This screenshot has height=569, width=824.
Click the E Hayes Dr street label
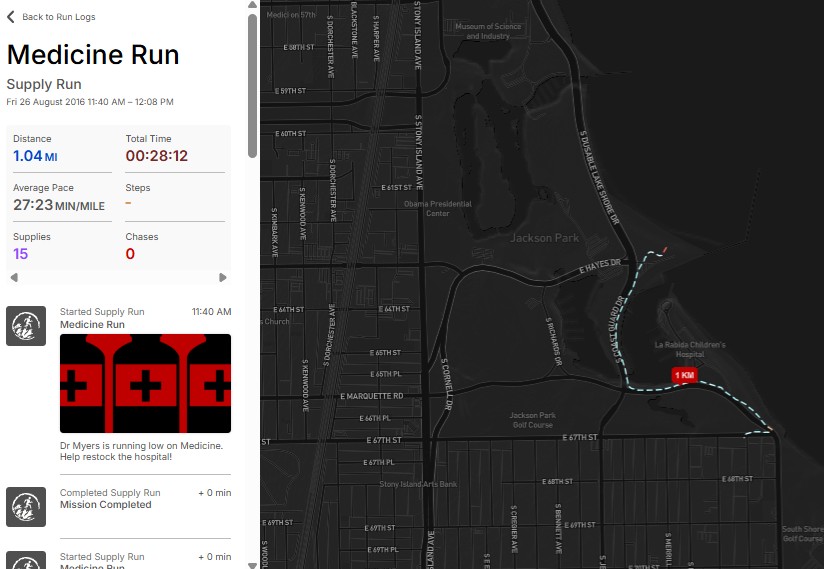coord(600,266)
